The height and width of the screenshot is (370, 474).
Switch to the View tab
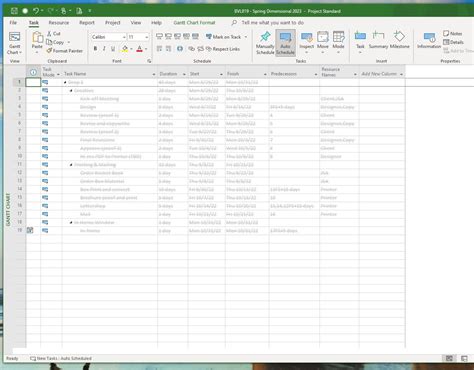(x=136, y=23)
